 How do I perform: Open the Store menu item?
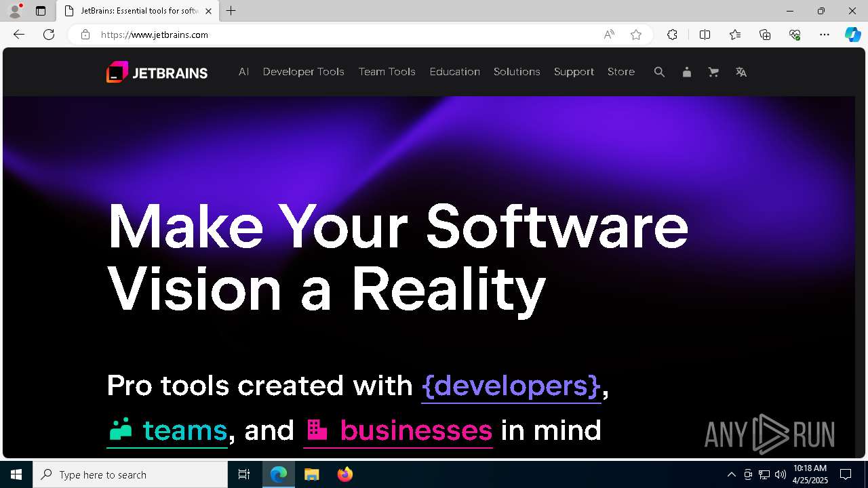621,72
